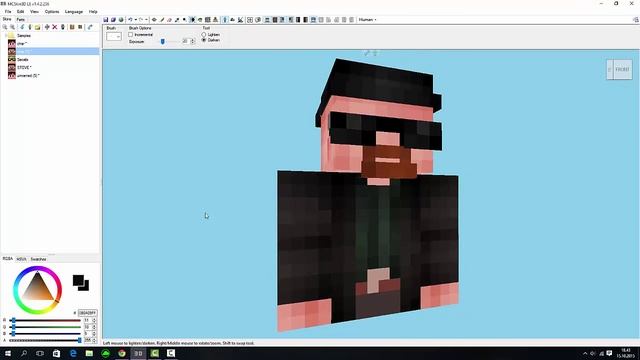Click the red value number field
The width and height of the screenshot is (640, 360).
click(x=87, y=320)
